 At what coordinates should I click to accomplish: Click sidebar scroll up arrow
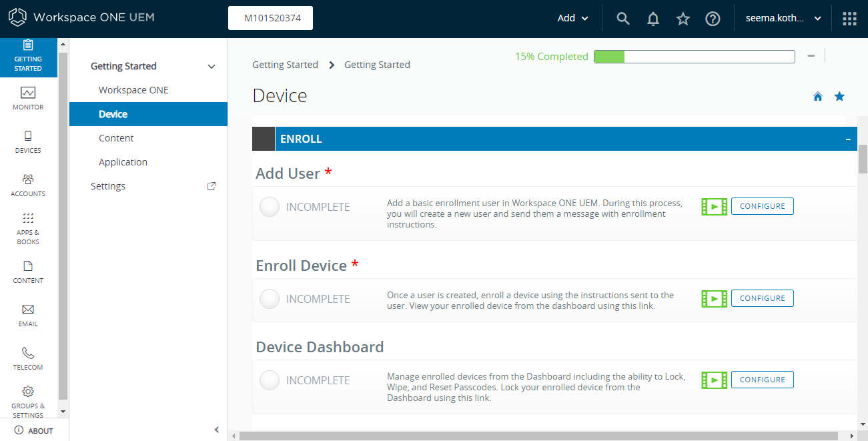(63, 45)
